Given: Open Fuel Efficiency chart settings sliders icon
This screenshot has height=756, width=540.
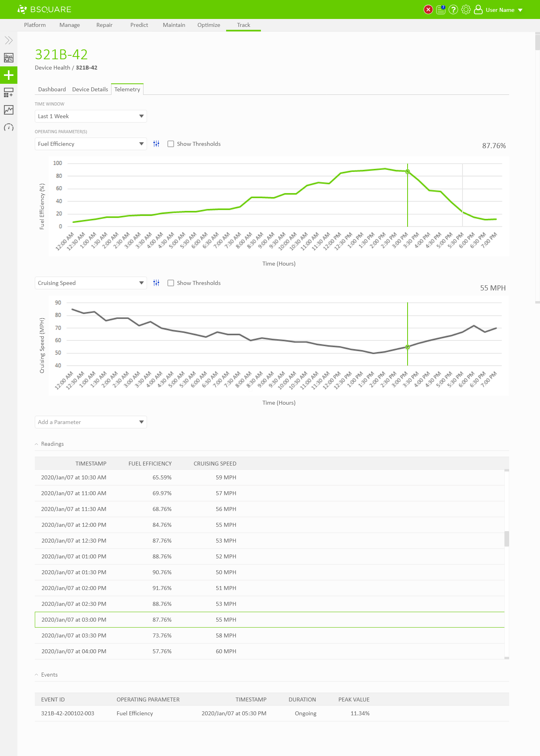Looking at the screenshot, I should click(x=157, y=144).
